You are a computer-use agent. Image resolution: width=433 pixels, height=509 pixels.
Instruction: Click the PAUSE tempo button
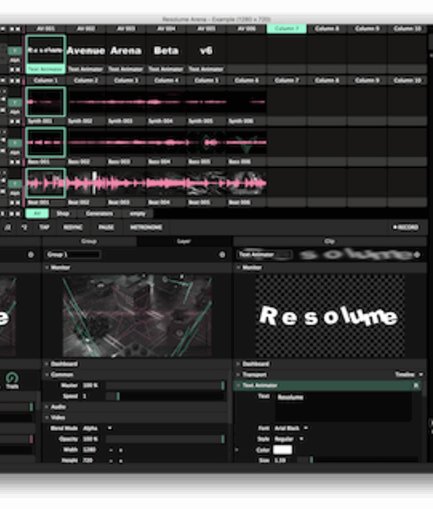click(106, 227)
